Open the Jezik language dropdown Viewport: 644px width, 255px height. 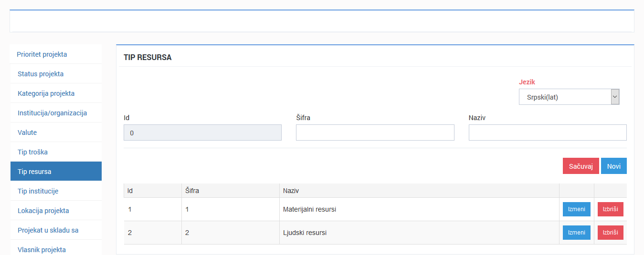click(569, 97)
